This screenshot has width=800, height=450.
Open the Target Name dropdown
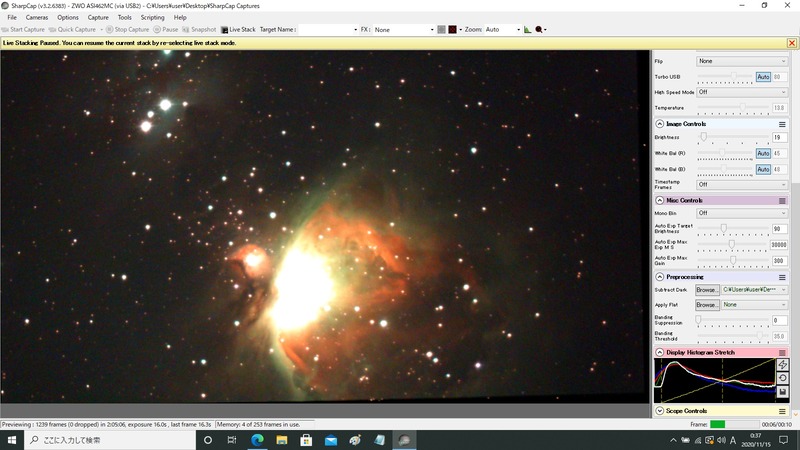click(x=328, y=30)
